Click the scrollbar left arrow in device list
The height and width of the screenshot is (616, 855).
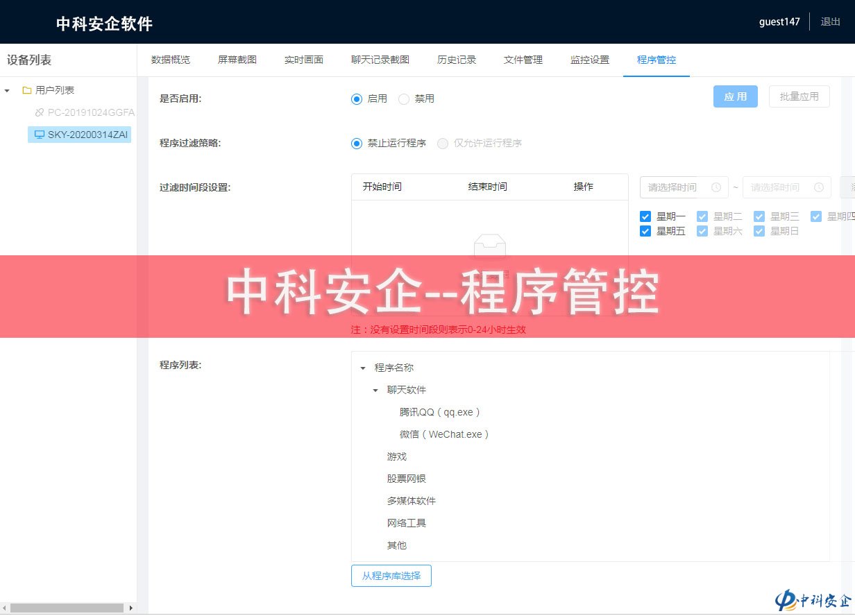pyautogui.click(x=4, y=608)
